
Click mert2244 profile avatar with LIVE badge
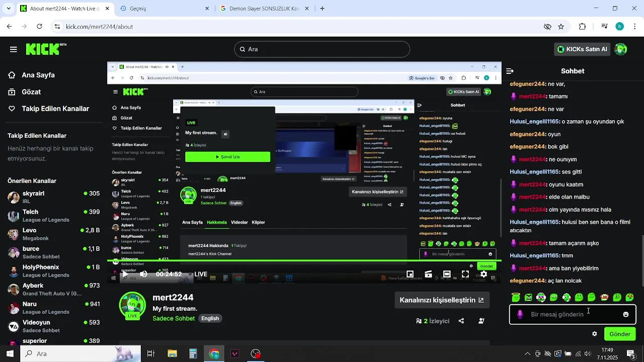pyautogui.click(x=132, y=306)
